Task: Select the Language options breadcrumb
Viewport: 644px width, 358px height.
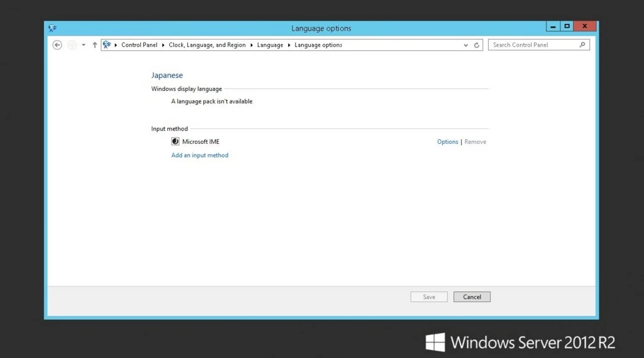Action: (318, 45)
